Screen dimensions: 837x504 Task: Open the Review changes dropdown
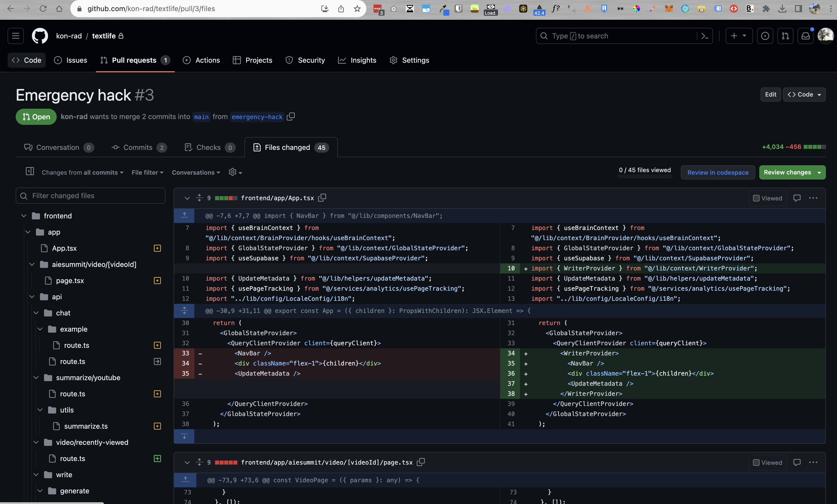click(x=792, y=172)
